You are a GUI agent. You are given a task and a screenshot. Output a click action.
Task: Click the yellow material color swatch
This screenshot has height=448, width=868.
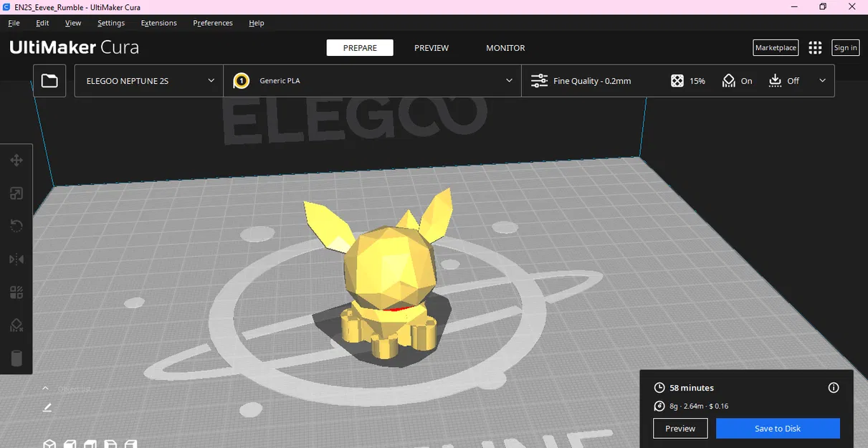[x=242, y=80]
